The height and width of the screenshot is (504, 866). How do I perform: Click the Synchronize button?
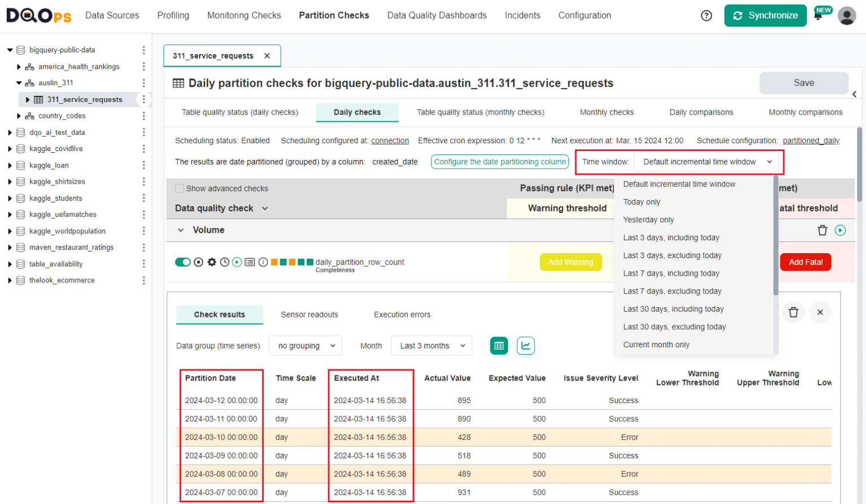pyautogui.click(x=765, y=15)
